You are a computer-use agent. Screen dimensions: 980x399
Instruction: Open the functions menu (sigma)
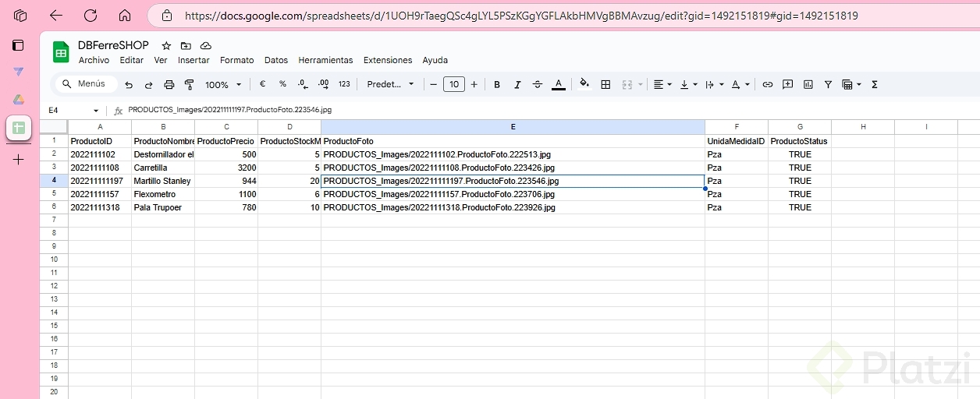click(x=875, y=84)
